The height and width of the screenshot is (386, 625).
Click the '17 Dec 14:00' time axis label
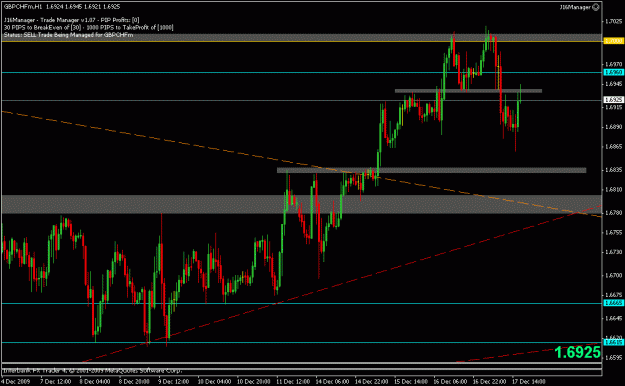(529, 382)
